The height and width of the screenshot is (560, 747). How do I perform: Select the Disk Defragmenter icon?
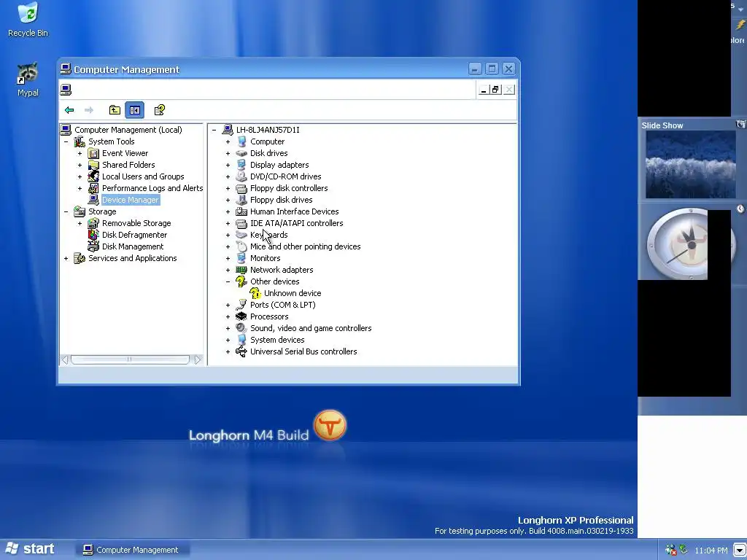pyautogui.click(x=93, y=235)
